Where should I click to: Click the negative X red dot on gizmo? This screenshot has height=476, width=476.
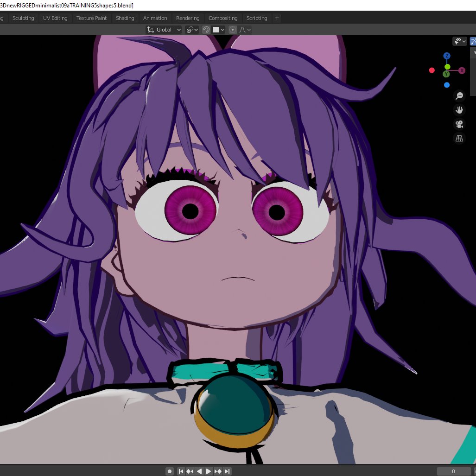[x=432, y=70]
